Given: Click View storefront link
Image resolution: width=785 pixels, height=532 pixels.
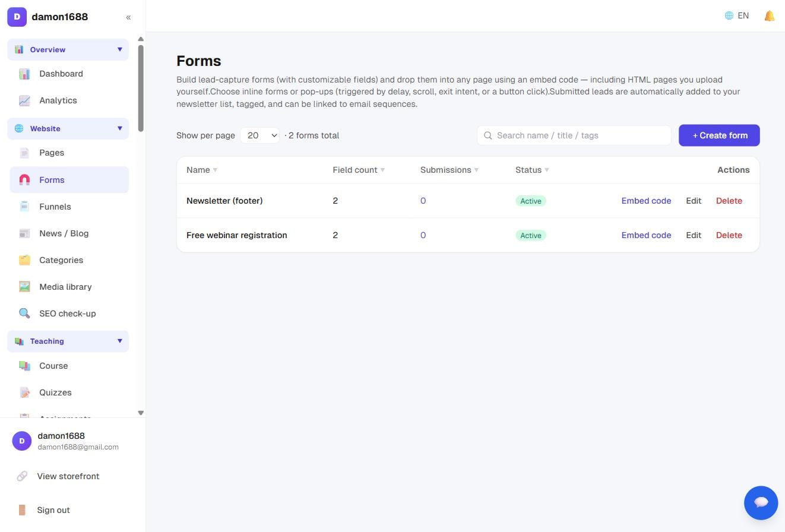Looking at the screenshot, I should pos(68,476).
